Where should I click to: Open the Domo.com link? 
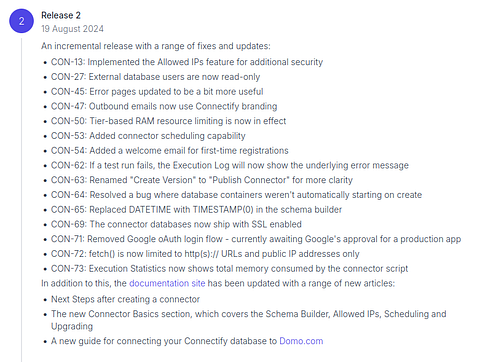(301, 341)
